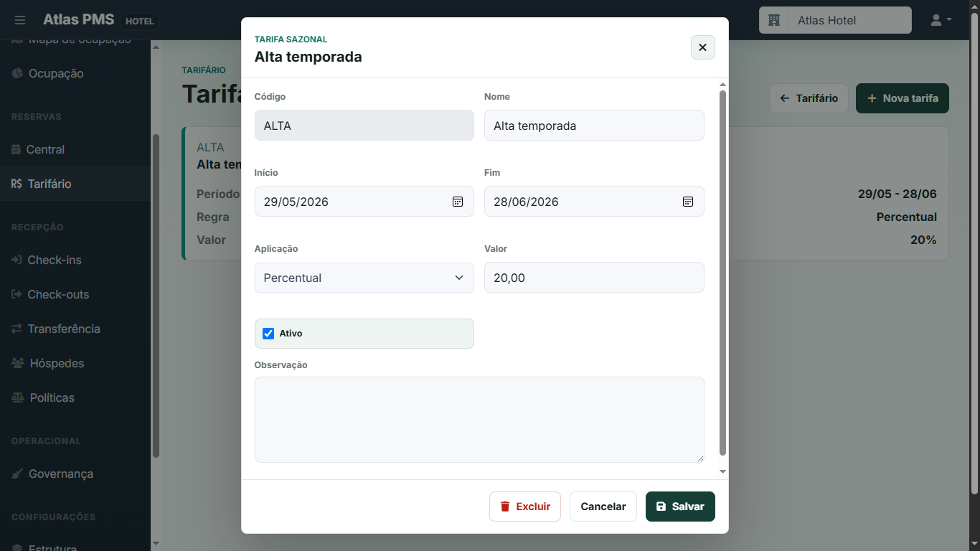Click the pie chart icon beside Ocupação
The image size is (980, 551).
tap(17, 73)
